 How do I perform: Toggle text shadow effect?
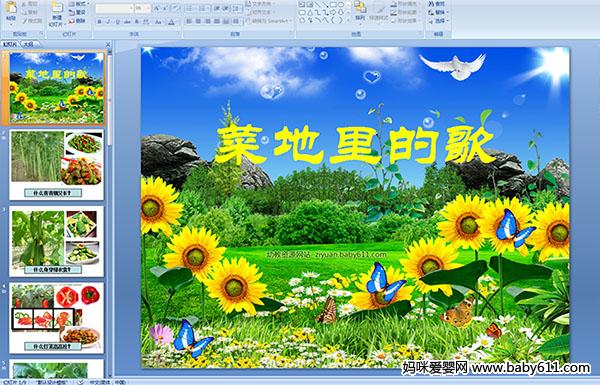point(137,22)
